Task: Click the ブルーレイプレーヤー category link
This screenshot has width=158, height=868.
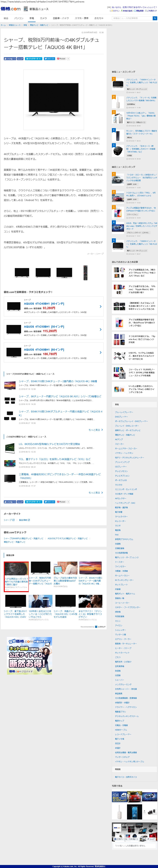Action: 124,412
